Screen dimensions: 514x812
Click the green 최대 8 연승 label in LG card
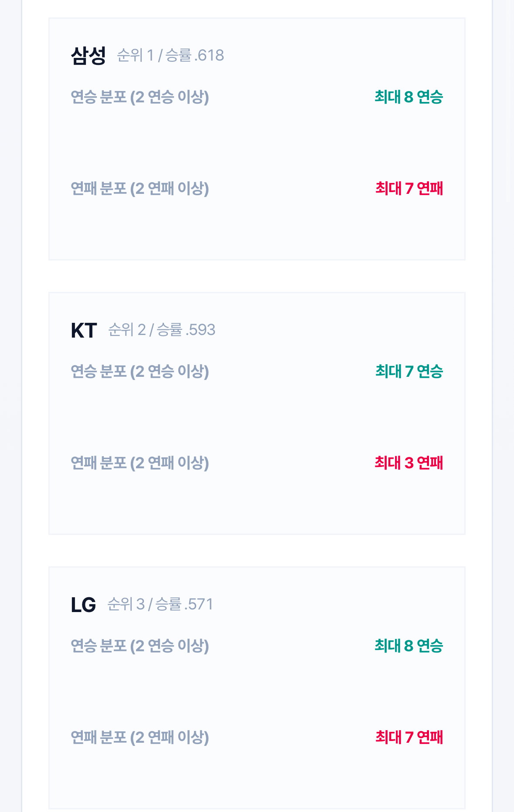(x=409, y=646)
